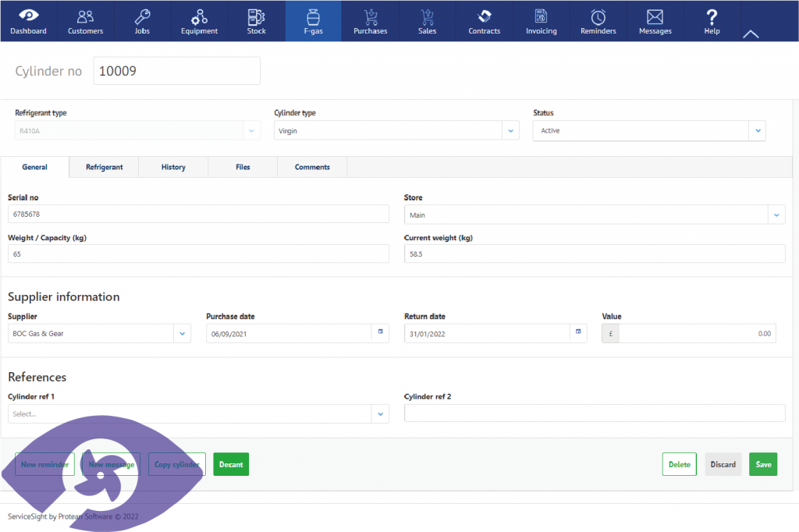Switch to Refrigerant tab

104,167
